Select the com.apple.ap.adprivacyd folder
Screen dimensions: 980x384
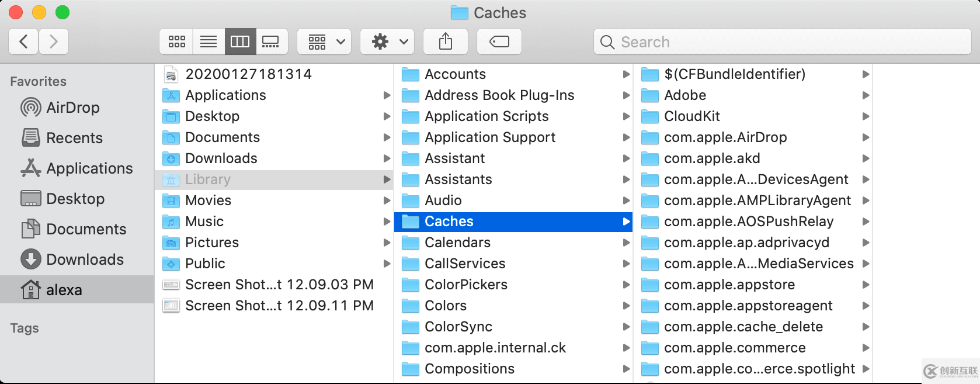(753, 243)
